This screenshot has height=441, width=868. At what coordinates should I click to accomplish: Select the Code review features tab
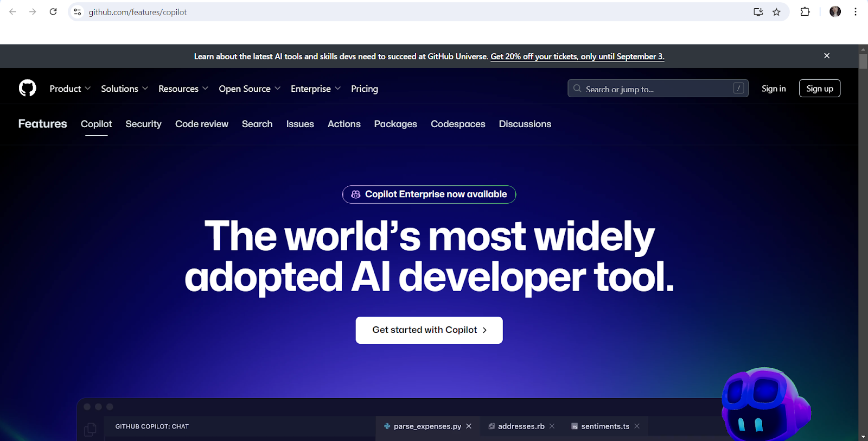[202, 124]
